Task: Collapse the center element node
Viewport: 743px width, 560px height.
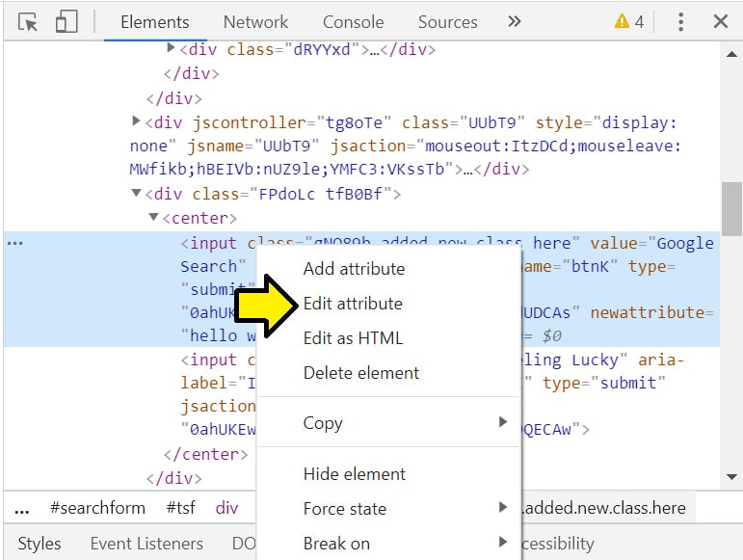Action: coord(153,217)
